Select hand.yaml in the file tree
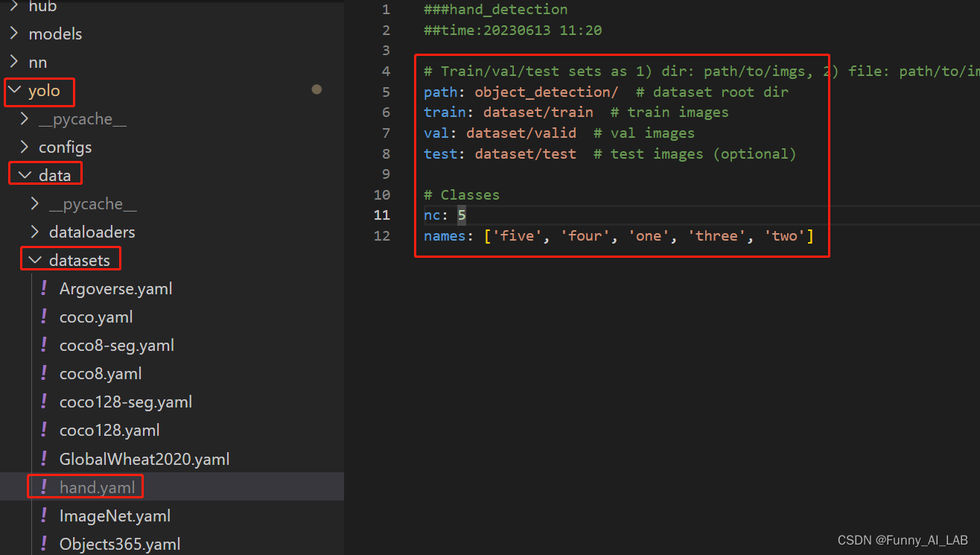Viewport: 980px width, 555px height. click(x=98, y=487)
